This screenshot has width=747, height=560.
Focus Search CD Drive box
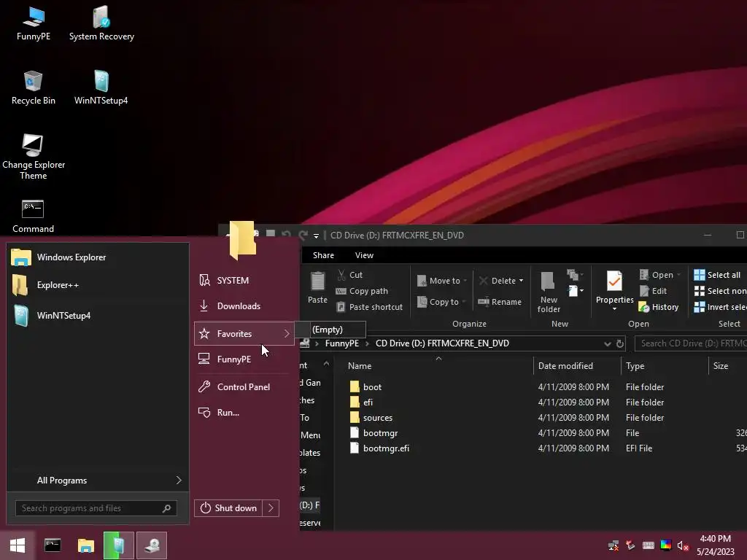click(x=691, y=343)
